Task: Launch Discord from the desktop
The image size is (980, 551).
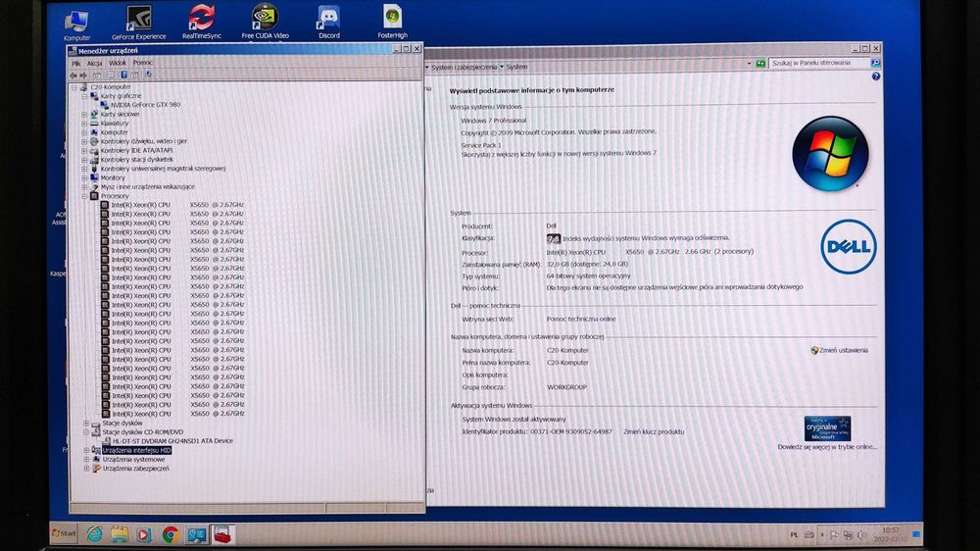Action: pyautogui.click(x=328, y=23)
